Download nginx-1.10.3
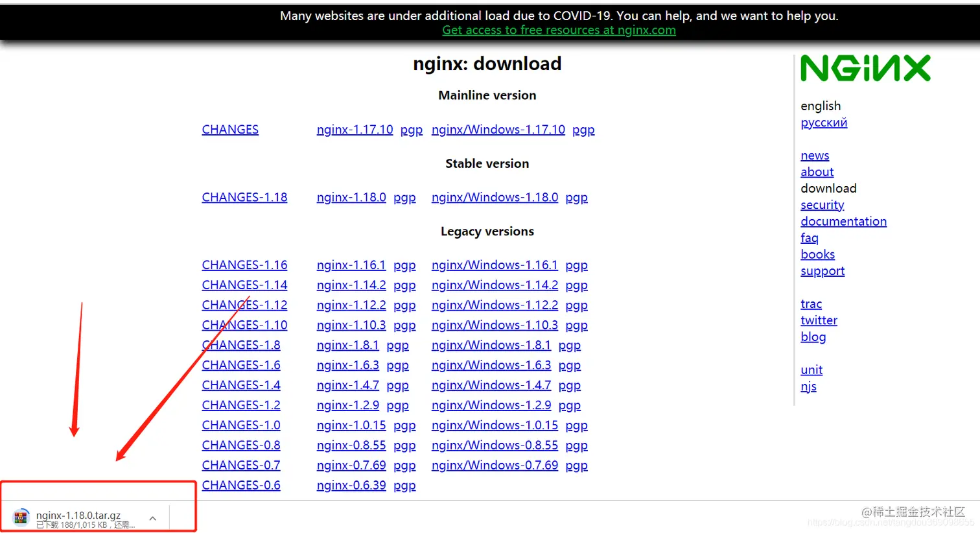980x533 pixels. point(351,326)
